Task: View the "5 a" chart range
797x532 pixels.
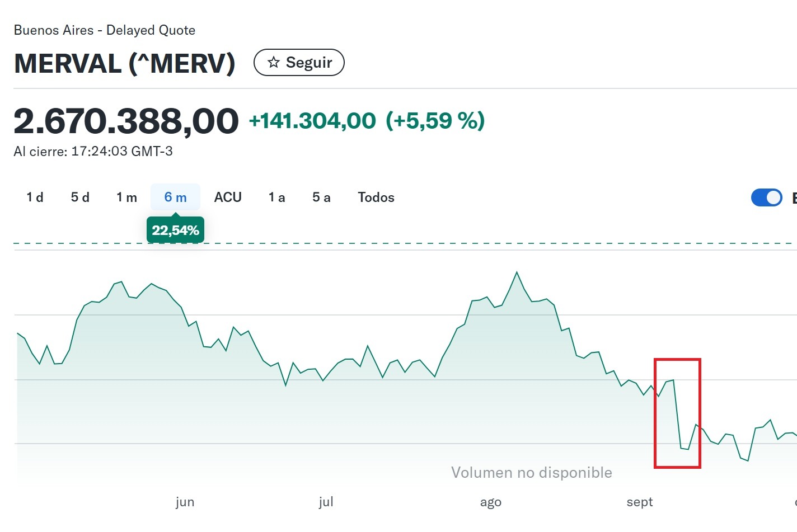Action: [321, 197]
